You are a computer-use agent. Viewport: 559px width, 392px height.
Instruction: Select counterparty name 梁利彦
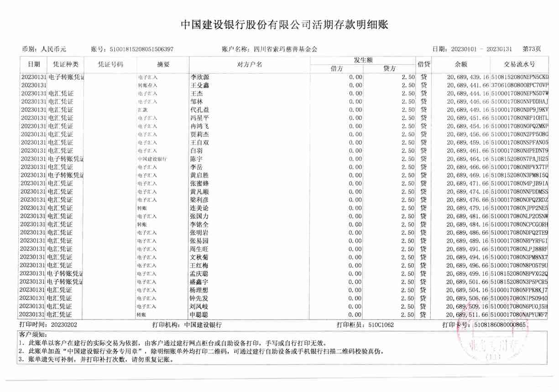click(199, 200)
